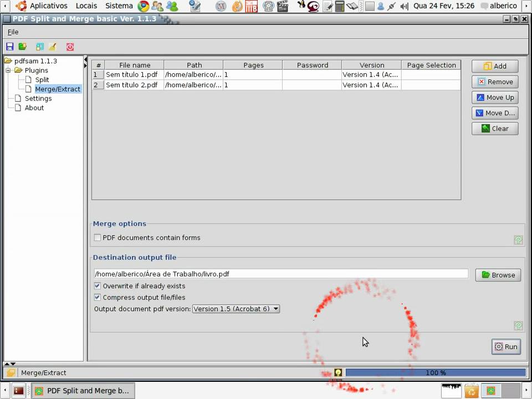Image resolution: width=532 pixels, height=399 pixels.
Task: Click the date and time clock in panel
Action: click(444, 6)
